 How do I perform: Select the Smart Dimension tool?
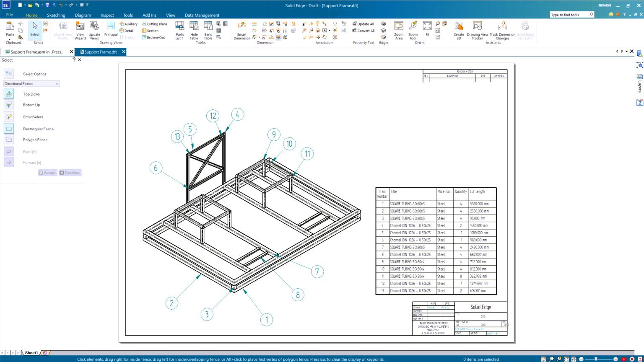tap(242, 30)
